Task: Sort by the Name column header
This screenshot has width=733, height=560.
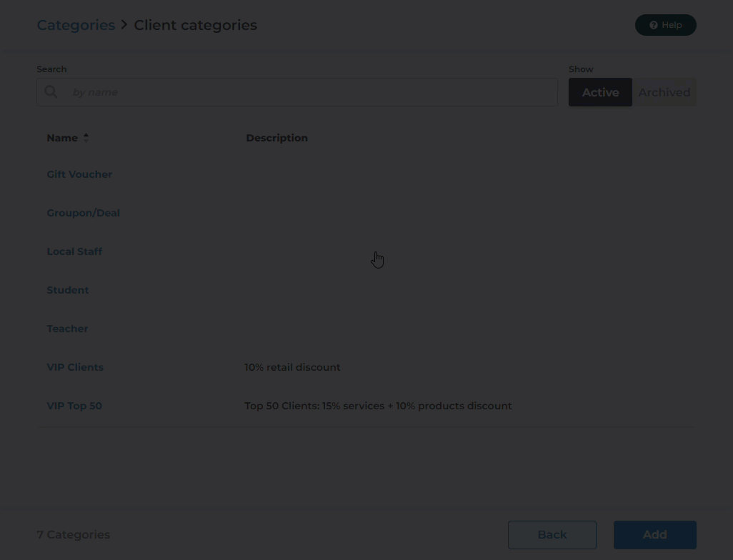Action: pos(62,138)
